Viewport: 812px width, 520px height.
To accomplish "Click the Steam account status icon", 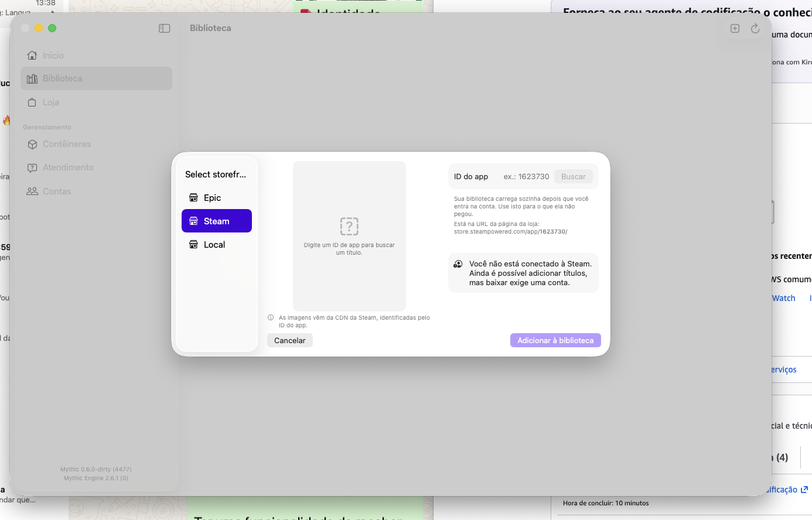I will [458, 264].
